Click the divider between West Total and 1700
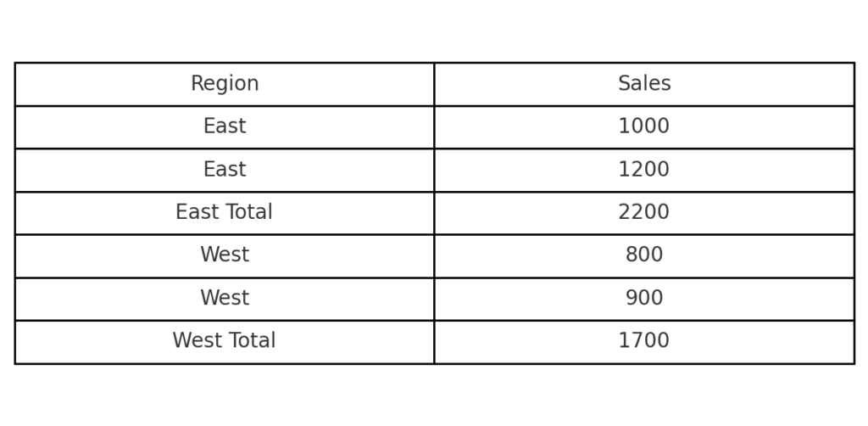This screenshot has width=868, height=426. click(434, 341)
